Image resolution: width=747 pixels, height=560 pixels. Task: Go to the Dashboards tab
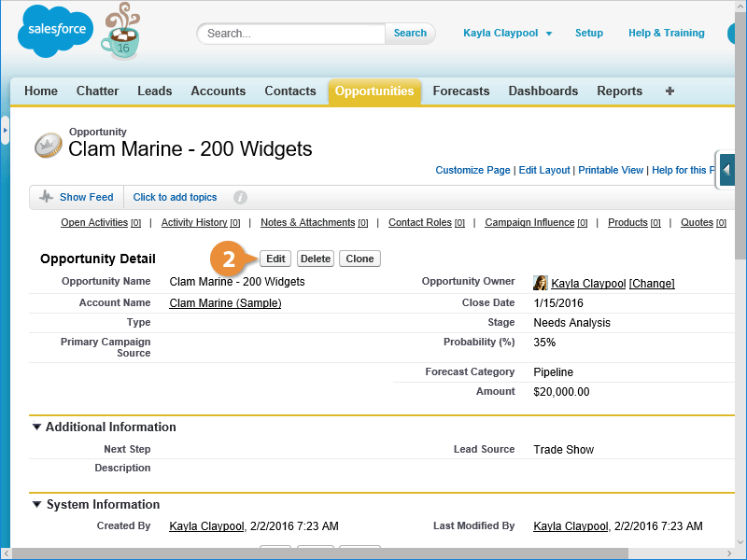coord(543,91)
